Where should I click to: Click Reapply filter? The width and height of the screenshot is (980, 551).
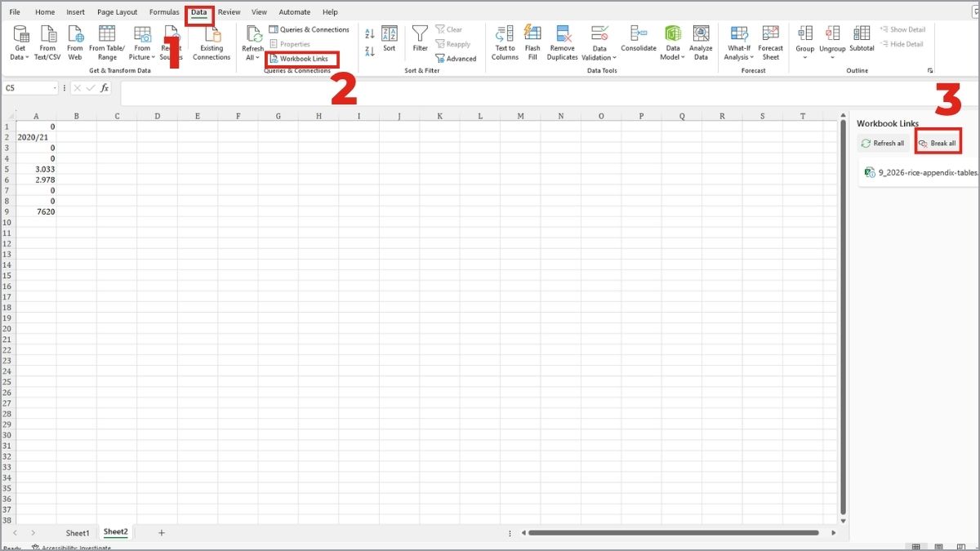tap(452, 44)
